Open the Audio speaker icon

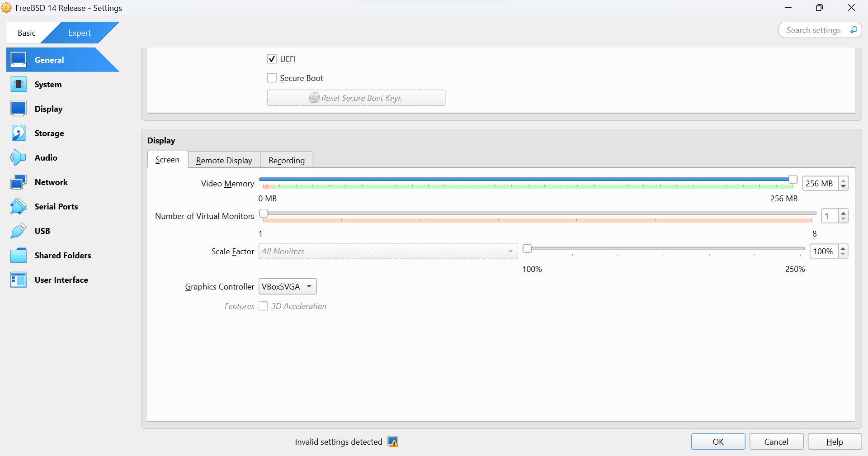19,158
